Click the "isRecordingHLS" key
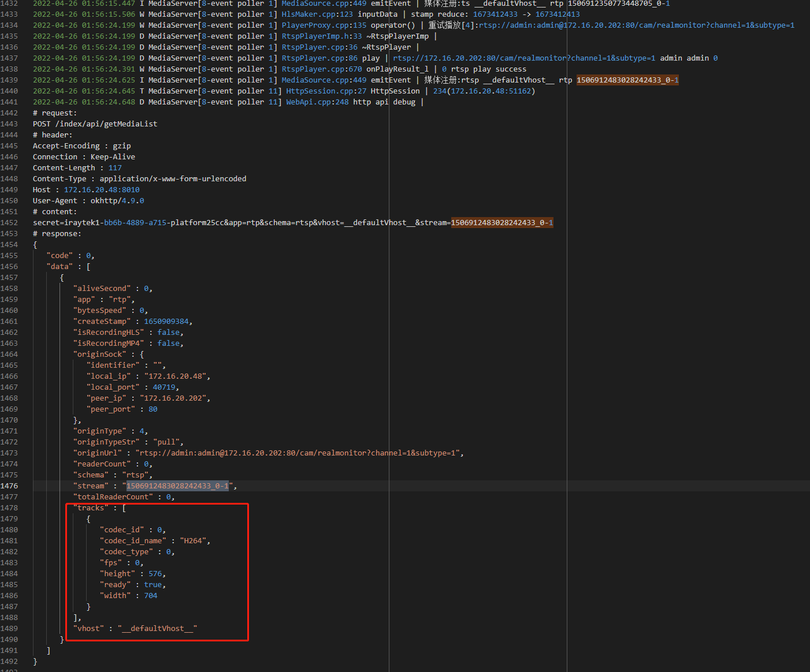The width and height of the screenshot is (810, 672). 109,333
